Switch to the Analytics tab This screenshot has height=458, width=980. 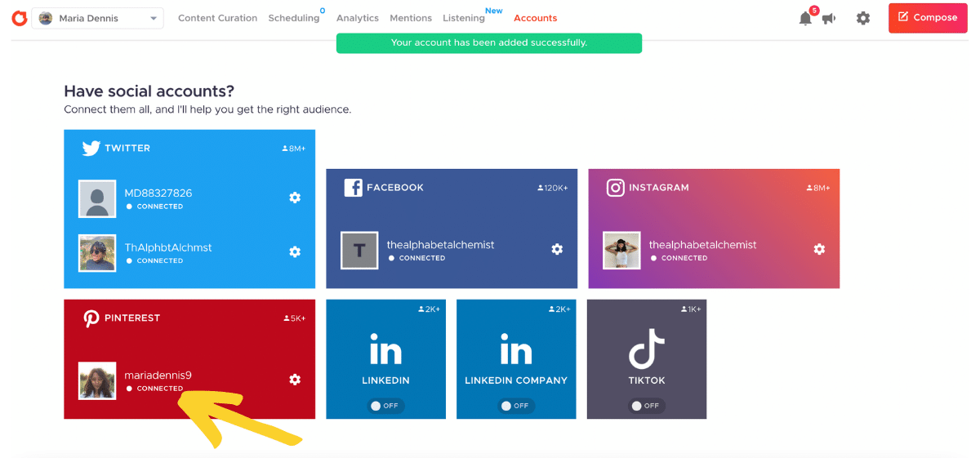point(358,18)
